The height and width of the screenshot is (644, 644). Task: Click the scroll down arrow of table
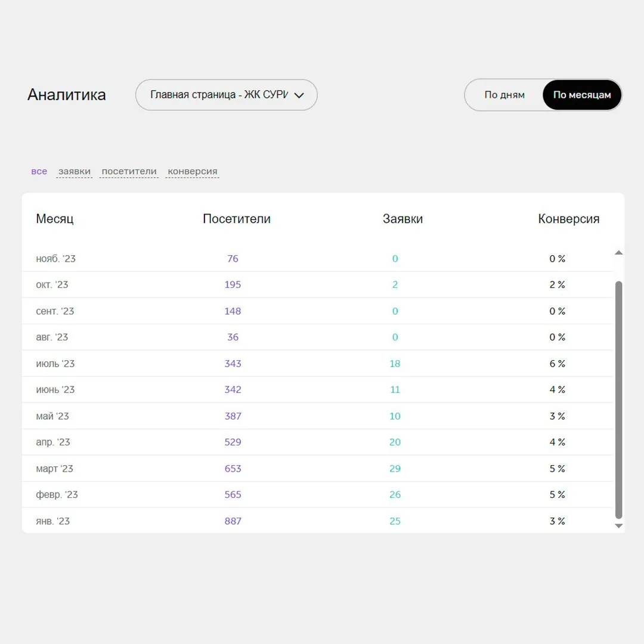(x=618, y=526)
